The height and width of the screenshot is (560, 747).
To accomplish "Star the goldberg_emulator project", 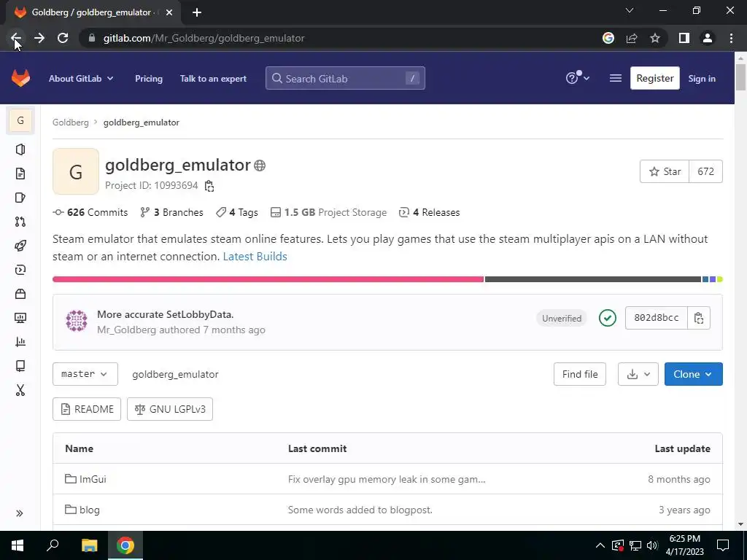I will pos(665,171).
